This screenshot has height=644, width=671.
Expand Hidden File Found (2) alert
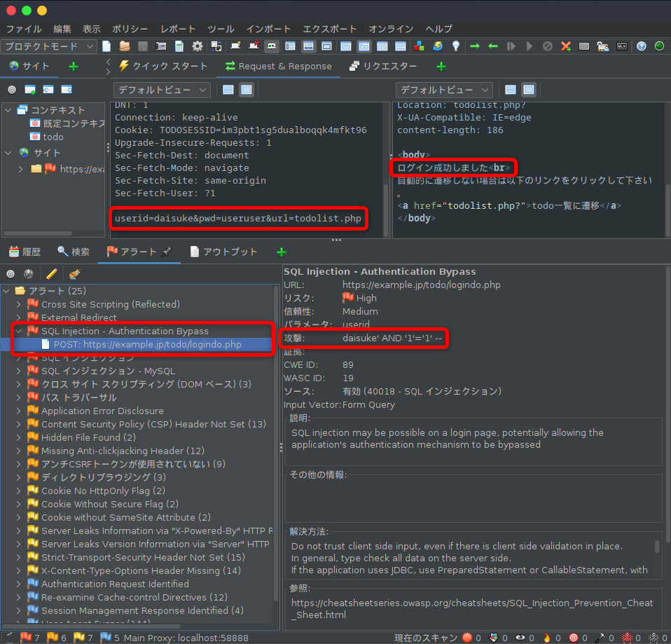(x=18, y=437)
